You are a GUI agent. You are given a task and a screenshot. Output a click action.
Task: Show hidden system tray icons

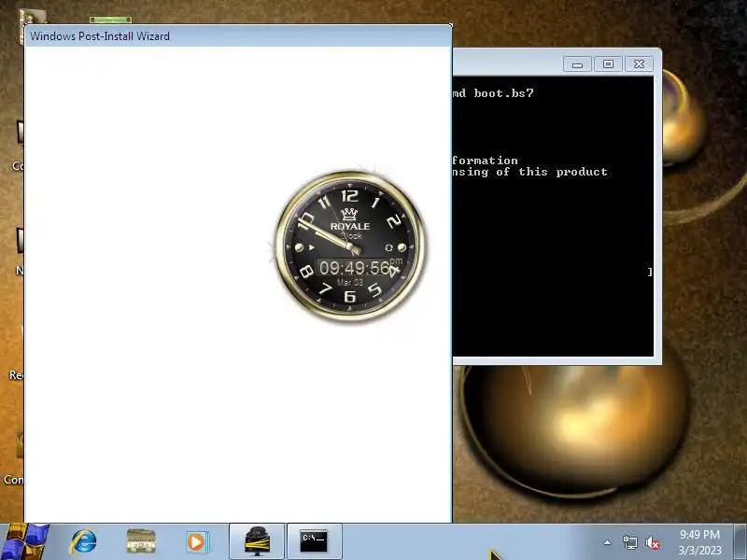pyautogui.click(x=608, y=542)
